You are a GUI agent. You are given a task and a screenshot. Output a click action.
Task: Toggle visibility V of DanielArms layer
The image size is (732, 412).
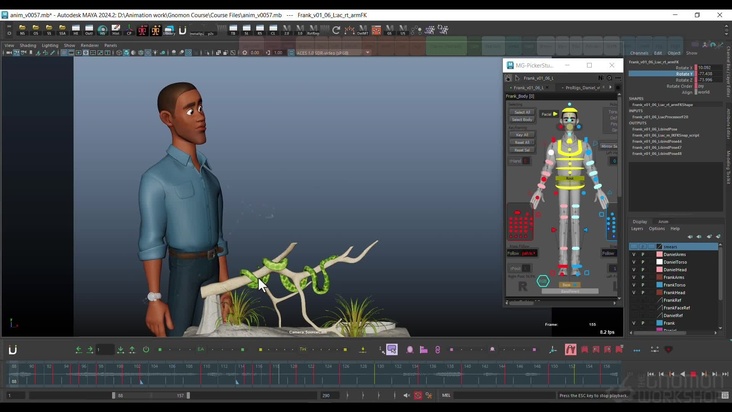pyautogui.click(x=633, y=254)
